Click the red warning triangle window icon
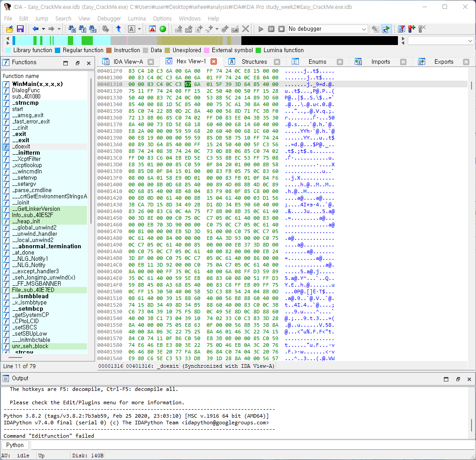Viewport: 476px width, 460px height. point(153,29)
